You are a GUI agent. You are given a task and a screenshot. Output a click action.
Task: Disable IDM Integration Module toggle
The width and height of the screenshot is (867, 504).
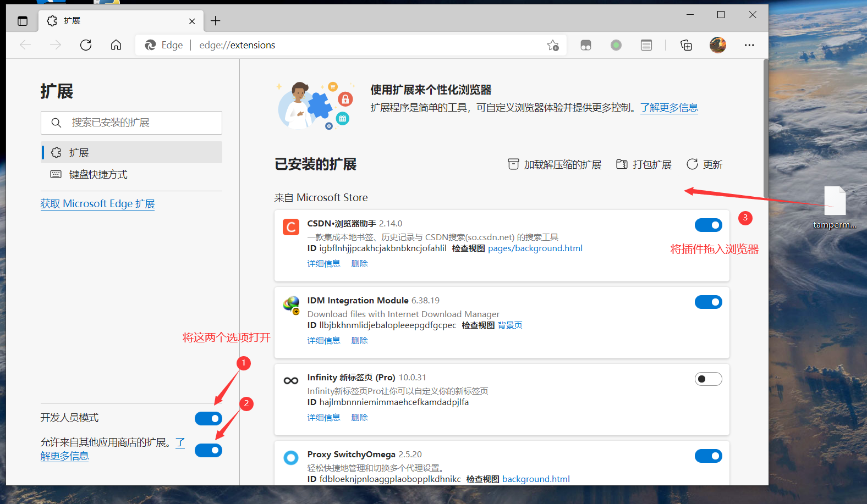coord(709,302)
